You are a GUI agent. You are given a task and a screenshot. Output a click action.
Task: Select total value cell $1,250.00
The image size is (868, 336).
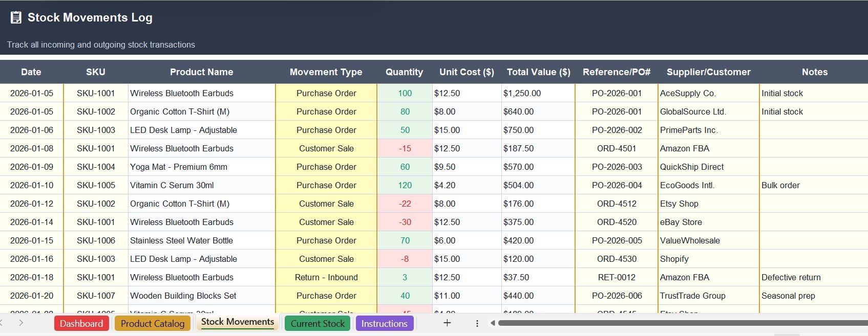[x=539, y=93]
